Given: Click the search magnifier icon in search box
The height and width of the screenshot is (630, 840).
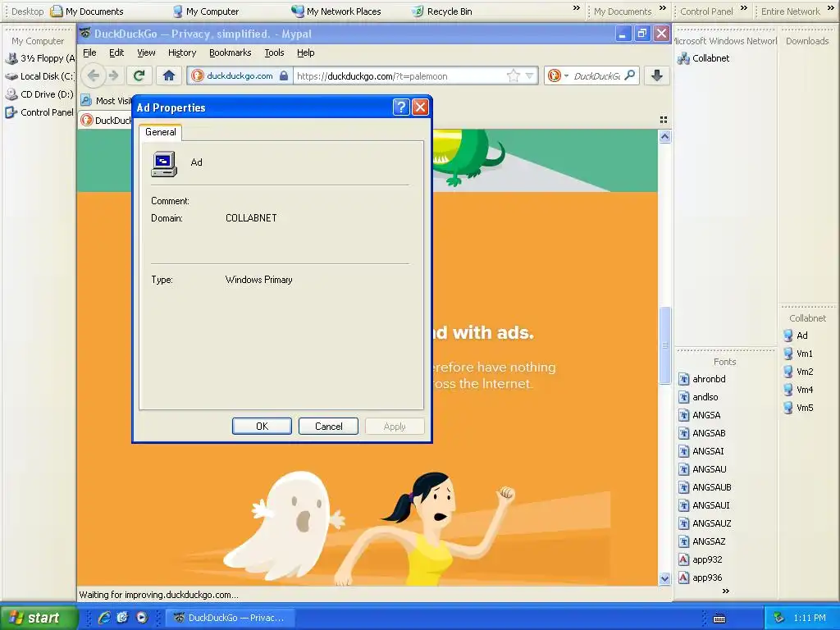Looking at the screenshot, I should pyautogui.click(x=630, y=75).
